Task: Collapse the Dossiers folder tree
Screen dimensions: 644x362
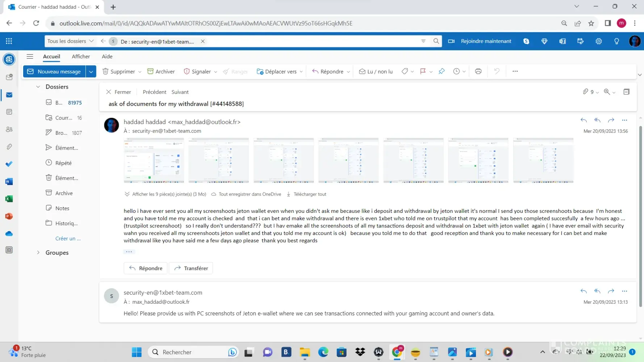Action: coord(38,87)
